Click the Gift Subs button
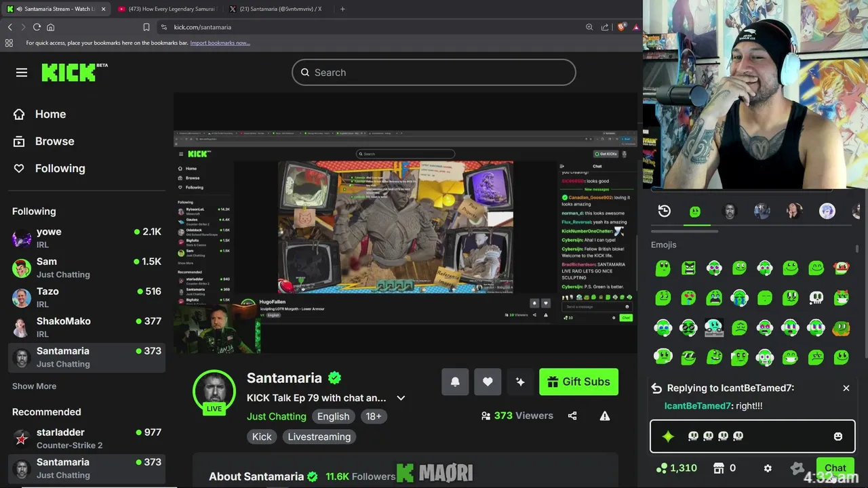Screen dimensions: 868x488 578,382
